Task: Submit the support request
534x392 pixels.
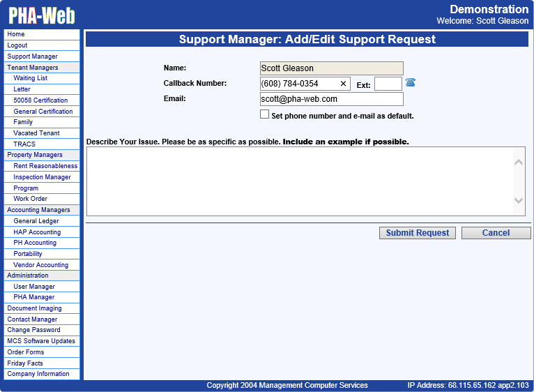Action: [x=417, y=233]
